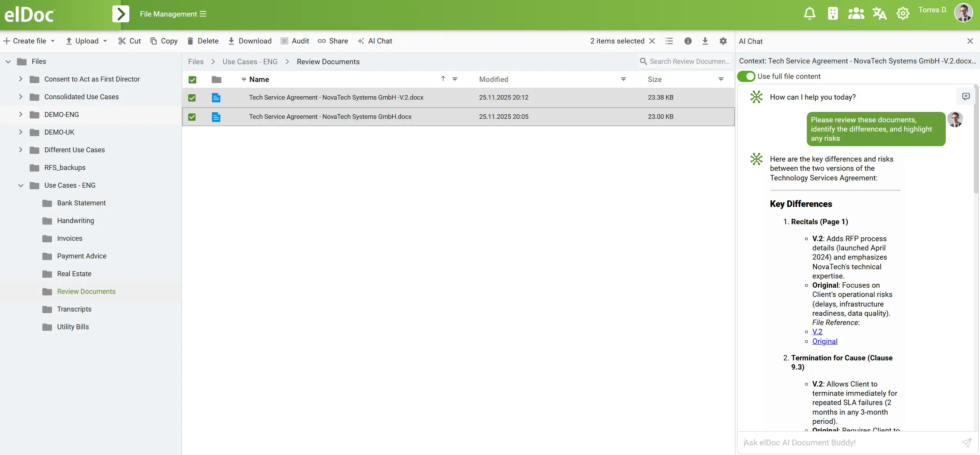980x455 pixels.
Task: Open the Original file reference link
Action: coord(824,342)
